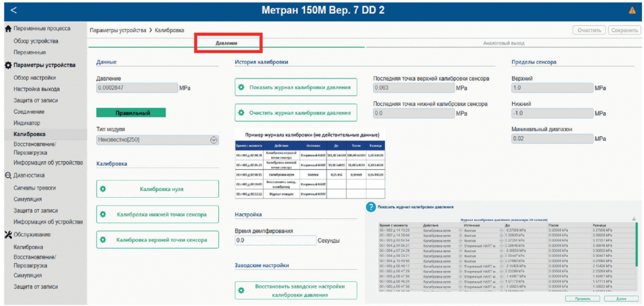644x306 pixels.
Task: Open Обзор устройства in the sidebar
Action: point(36,41)
